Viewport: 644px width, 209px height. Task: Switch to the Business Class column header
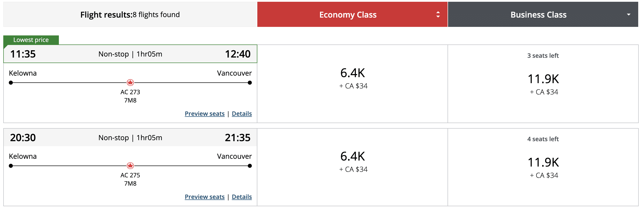point(538,15)
